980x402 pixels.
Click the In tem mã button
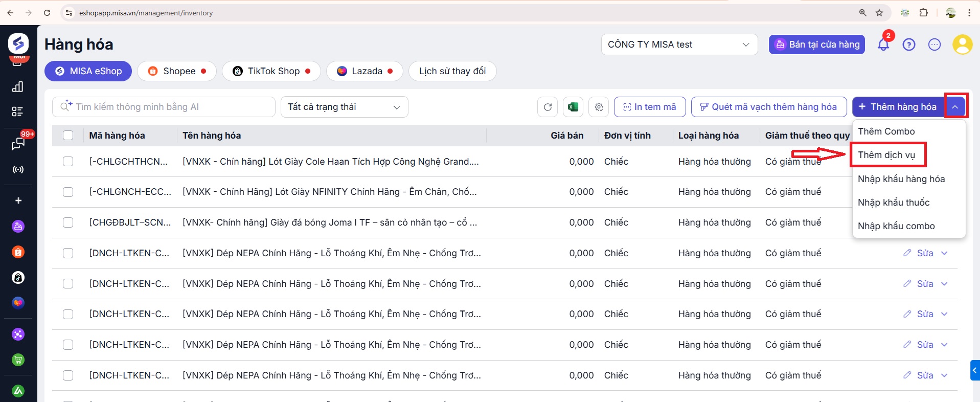click(x=649, y=107)
